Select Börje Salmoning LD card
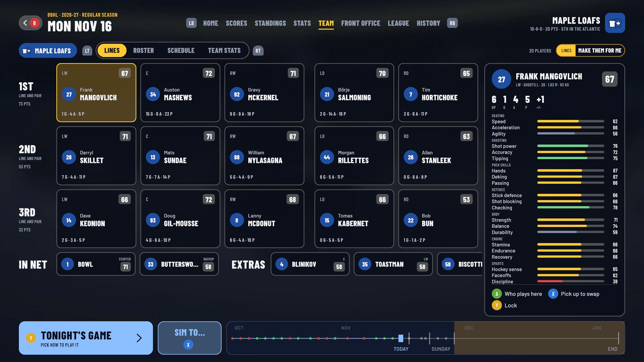 pos(354,93)
